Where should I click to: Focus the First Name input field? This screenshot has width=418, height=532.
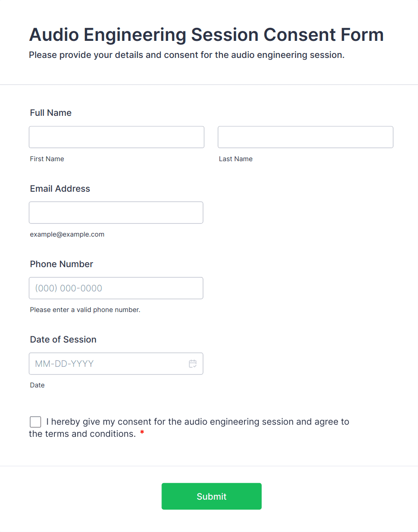point(116,137)
